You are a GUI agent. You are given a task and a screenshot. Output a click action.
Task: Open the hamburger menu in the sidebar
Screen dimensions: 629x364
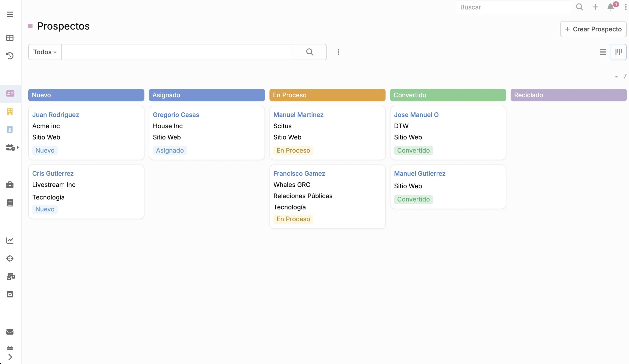10,14
